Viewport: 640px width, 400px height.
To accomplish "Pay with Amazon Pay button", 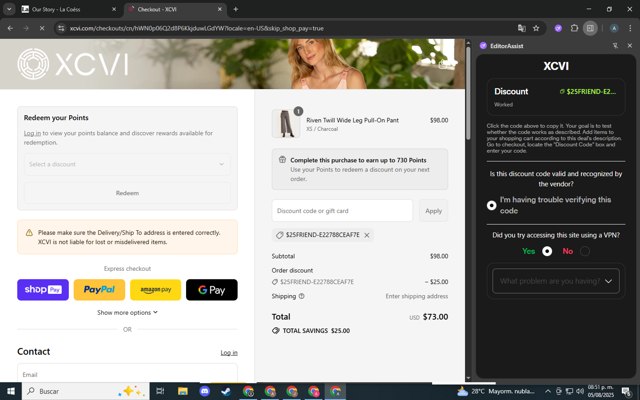I will click(156, 290).
